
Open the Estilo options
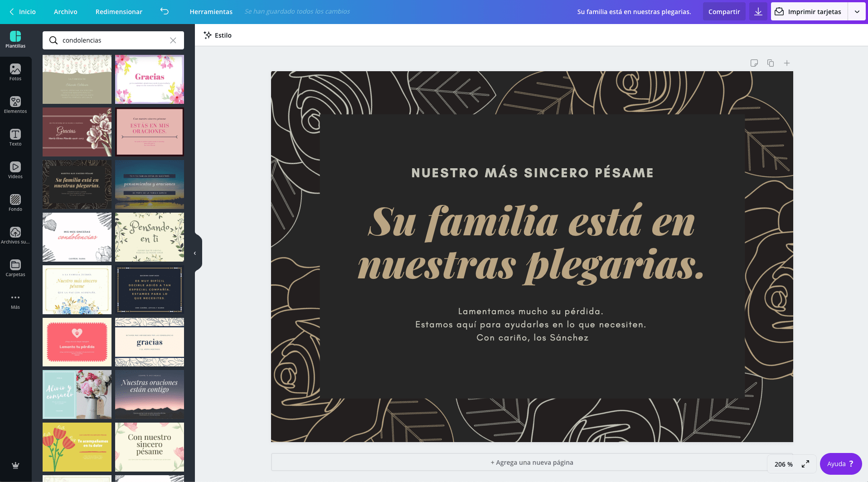tap(218, 35)
